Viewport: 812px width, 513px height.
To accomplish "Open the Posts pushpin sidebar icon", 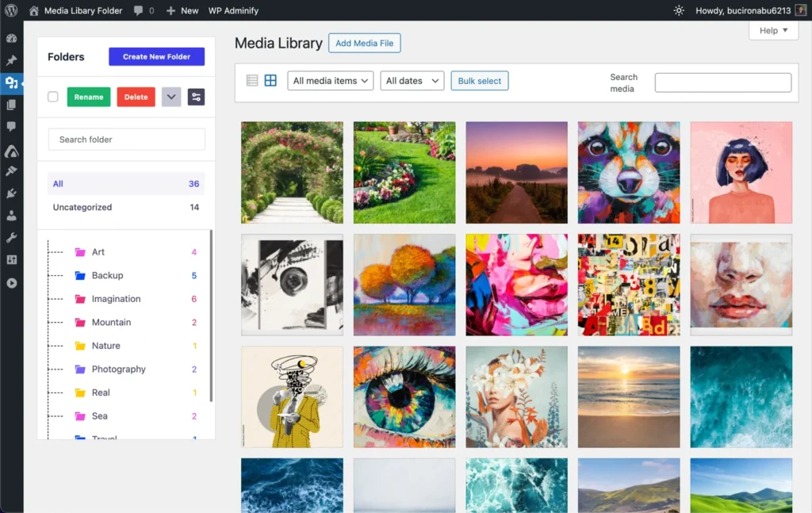I will (11, 60).
